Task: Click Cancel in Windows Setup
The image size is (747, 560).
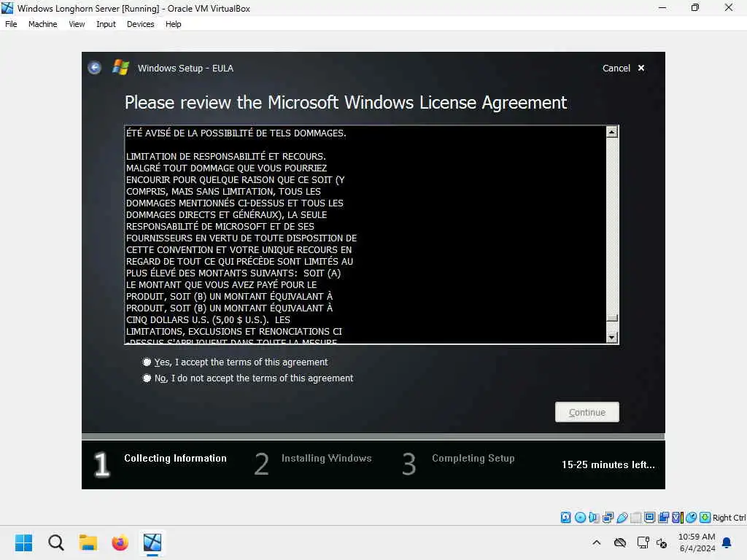Action: pyautogui.click(x=616, y=68)
